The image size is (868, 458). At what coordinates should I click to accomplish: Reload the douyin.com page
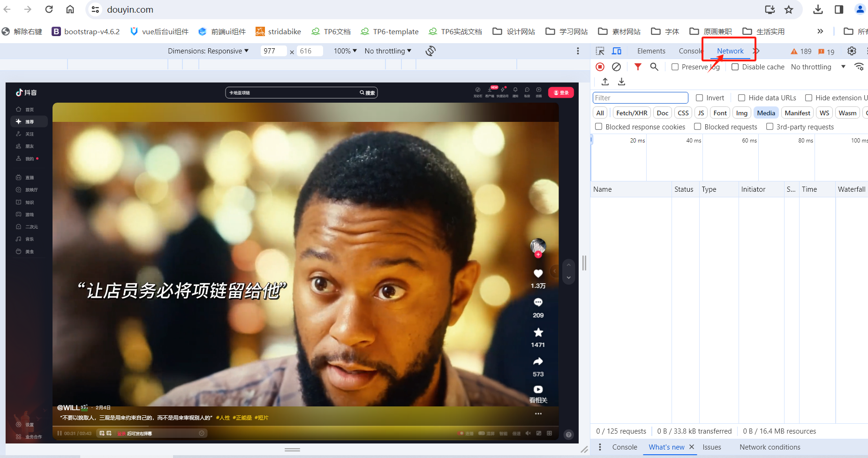click(x=49, y=9)
